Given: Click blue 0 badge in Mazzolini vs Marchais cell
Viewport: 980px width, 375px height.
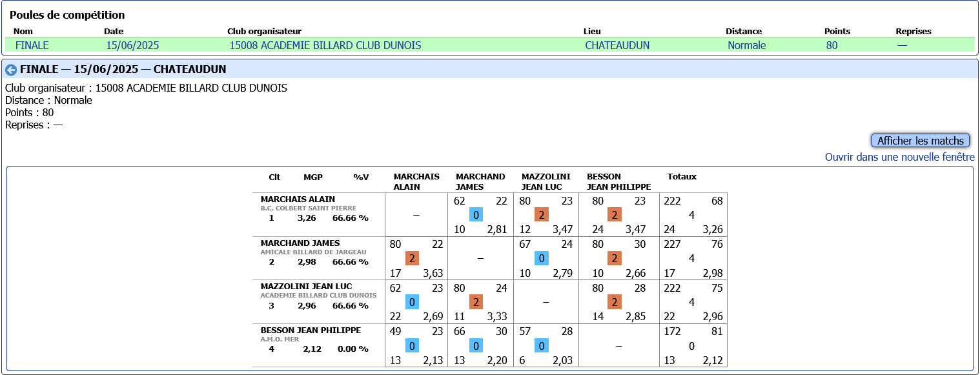Looking at the screenshot, I should (412, 302).
